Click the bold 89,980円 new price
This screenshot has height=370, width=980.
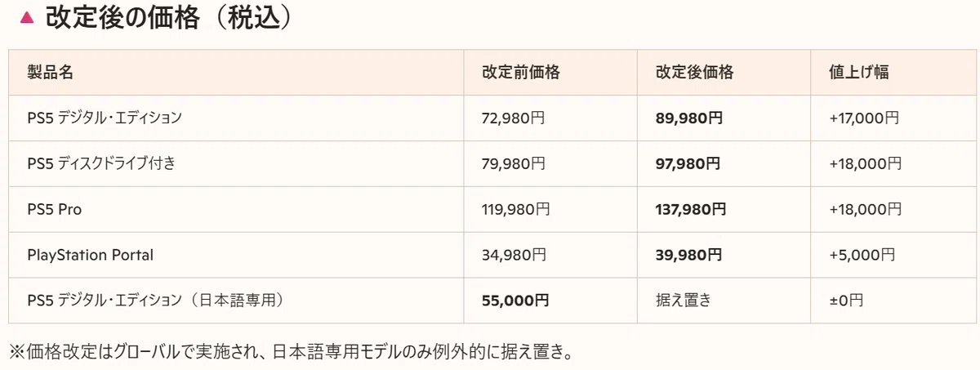pos(689,118)
